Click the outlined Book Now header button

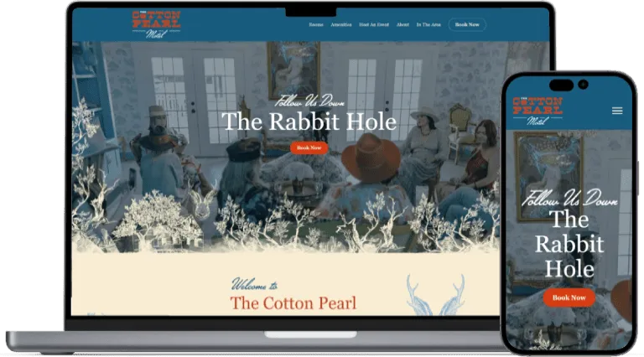click(x=467, y=25)
